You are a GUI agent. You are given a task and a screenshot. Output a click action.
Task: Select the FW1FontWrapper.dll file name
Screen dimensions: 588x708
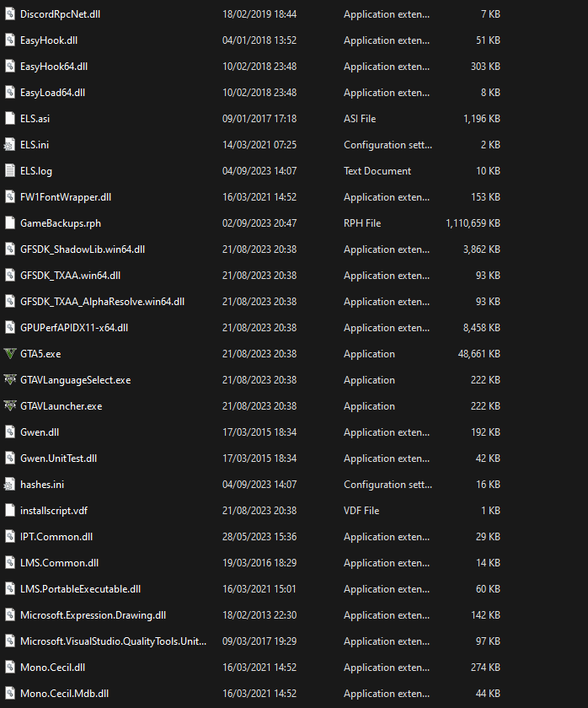tap(66, 197)
